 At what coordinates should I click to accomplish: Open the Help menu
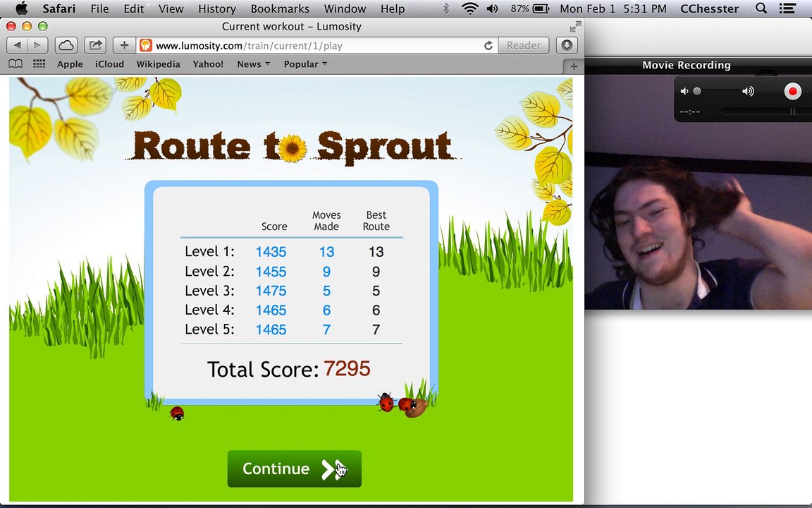pos(393,8)
